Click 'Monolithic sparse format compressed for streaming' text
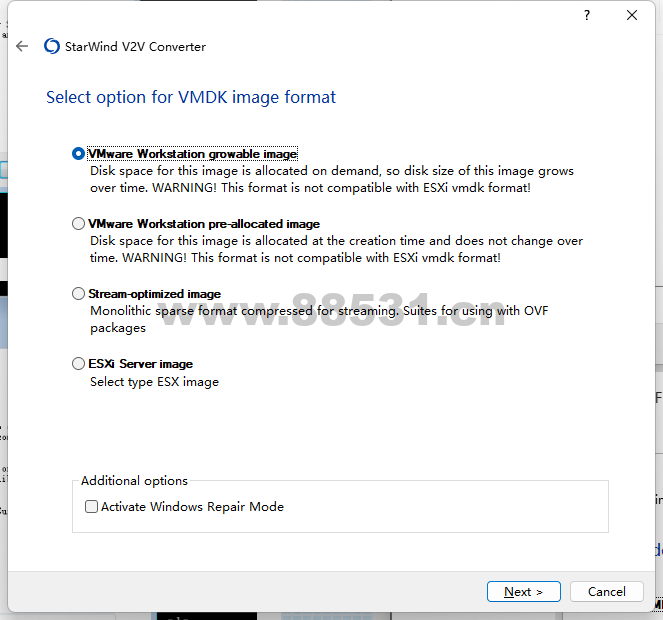The image size is (663, 620). point(244,311)
